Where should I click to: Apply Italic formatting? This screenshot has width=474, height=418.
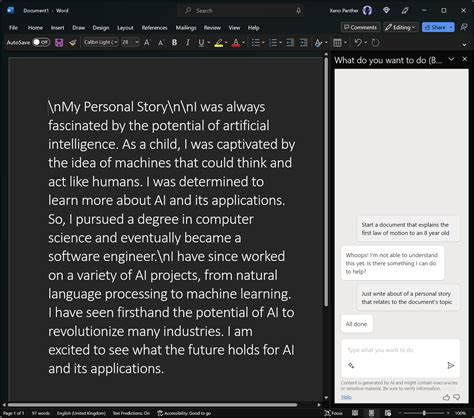[x=188, y=43]
